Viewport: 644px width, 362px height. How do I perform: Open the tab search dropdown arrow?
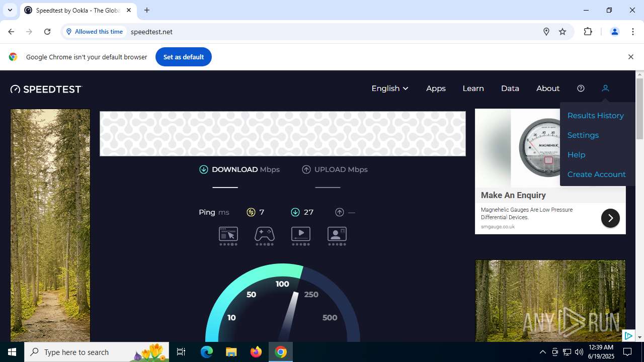(10, 10)
